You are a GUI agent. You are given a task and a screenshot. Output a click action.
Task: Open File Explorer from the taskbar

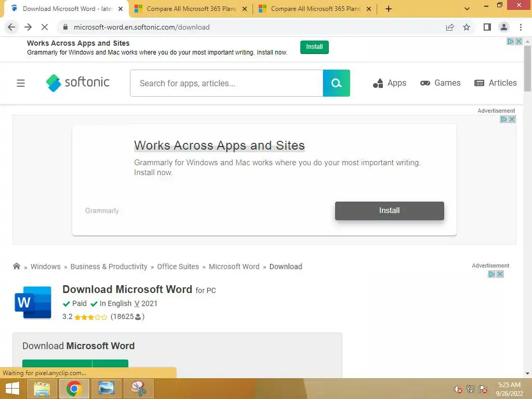(x=42, y=389)
